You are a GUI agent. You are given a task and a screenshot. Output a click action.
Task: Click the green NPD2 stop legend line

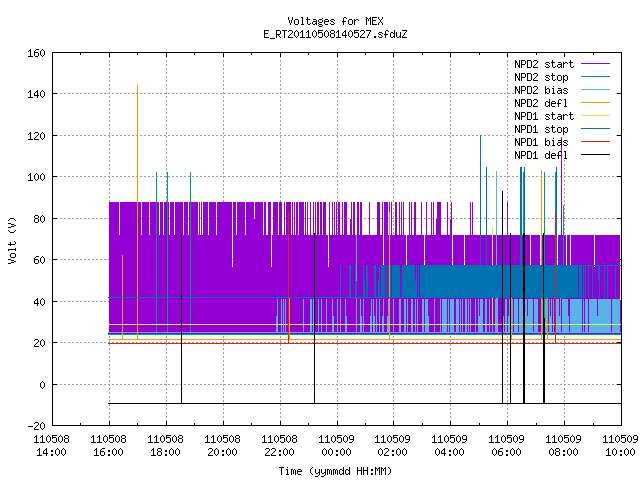point(595,77)
